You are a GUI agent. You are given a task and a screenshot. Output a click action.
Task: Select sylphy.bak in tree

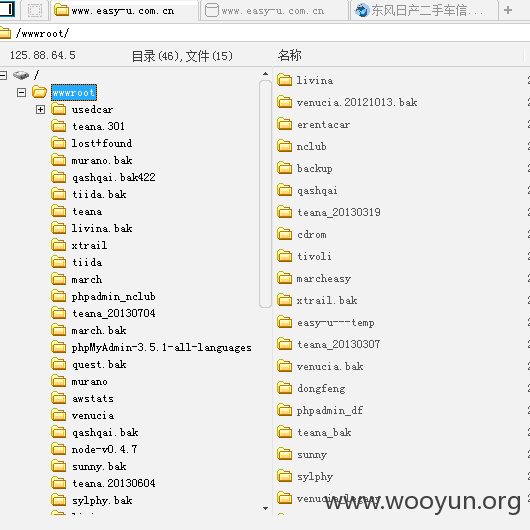pos(102,500)
